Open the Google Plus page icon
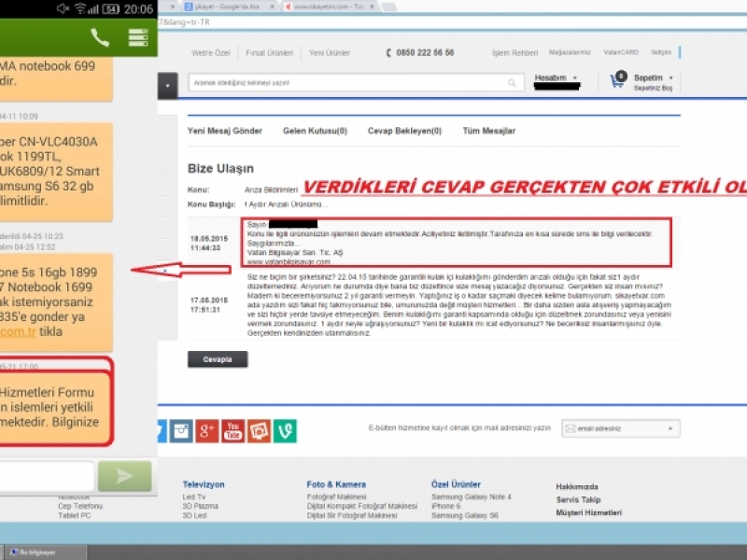This screenshot has height=560, width=747. pyautogui.click(x=207, y=430)
